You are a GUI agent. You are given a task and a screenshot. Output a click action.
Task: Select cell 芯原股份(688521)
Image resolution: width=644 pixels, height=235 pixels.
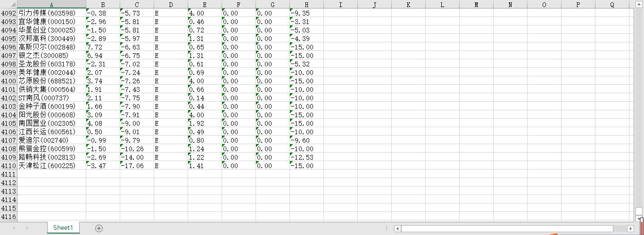click(52, 81)
